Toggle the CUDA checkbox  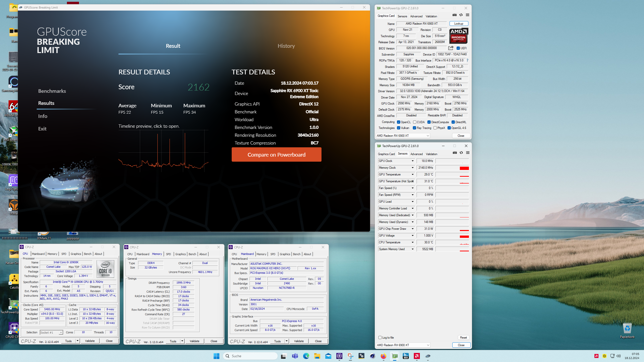(x=415, y=122)
